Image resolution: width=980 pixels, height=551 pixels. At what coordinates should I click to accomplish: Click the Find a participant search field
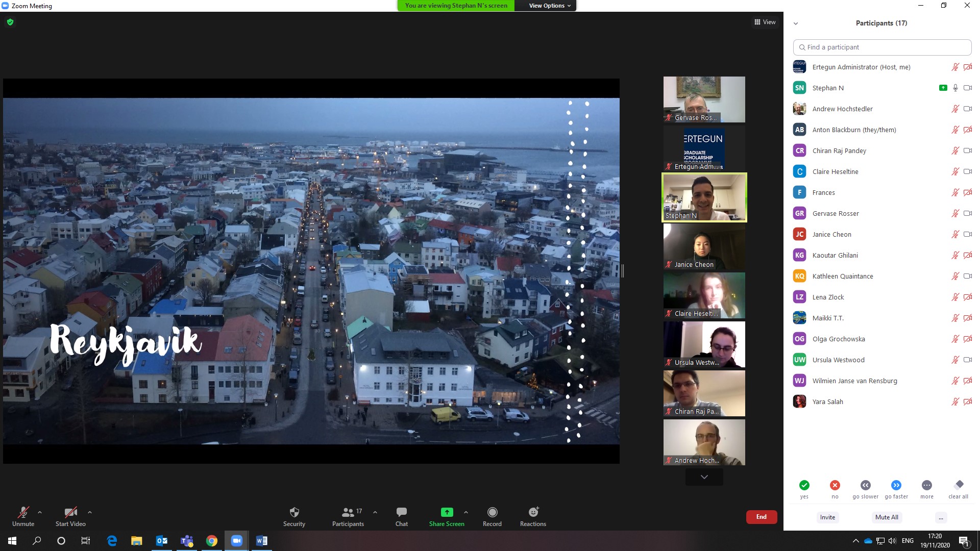click(882, 47)
